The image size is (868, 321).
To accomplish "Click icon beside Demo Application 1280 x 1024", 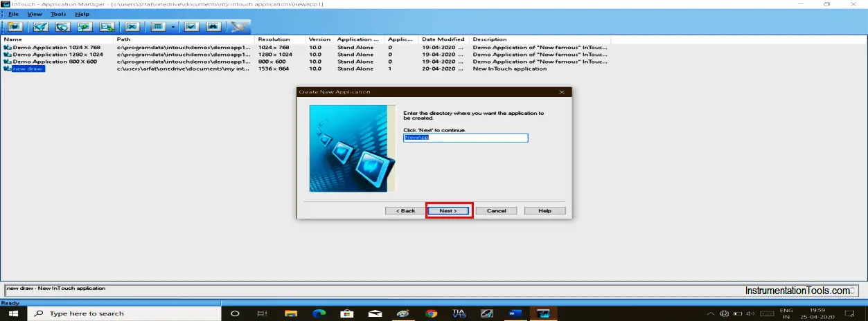I will pos(8,54).
